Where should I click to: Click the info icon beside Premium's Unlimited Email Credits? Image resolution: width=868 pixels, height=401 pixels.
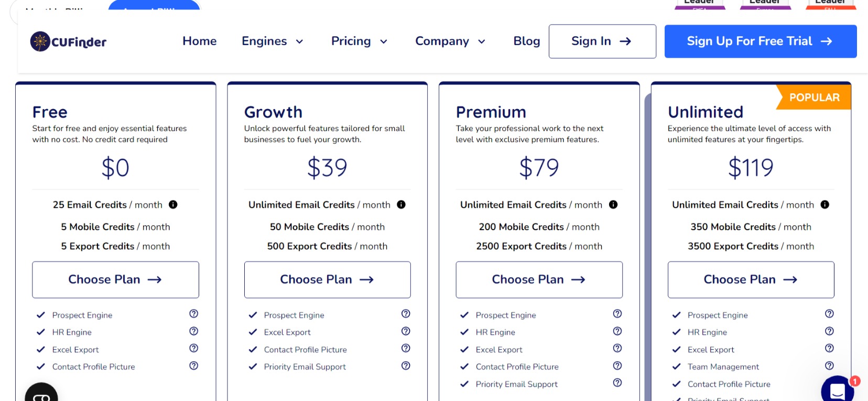click(x=613, y=204)
